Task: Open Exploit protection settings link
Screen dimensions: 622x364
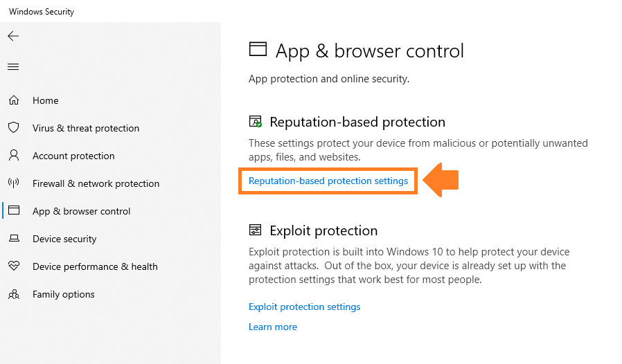Action: (304, 307)
